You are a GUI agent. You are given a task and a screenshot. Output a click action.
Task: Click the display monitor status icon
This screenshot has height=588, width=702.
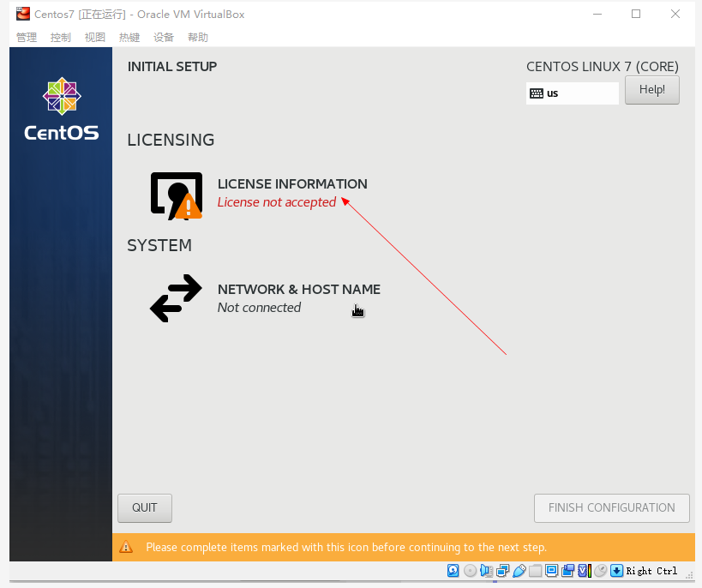point(552,571)
